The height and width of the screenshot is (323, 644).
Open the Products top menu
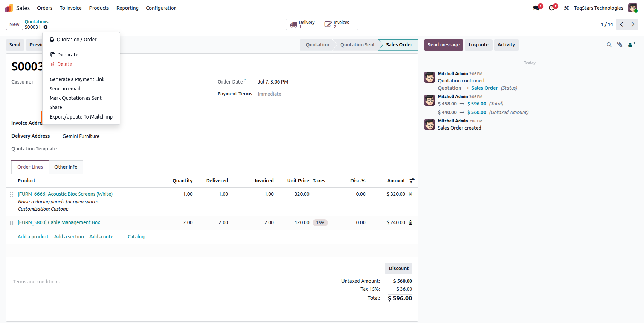pos(99,8)
